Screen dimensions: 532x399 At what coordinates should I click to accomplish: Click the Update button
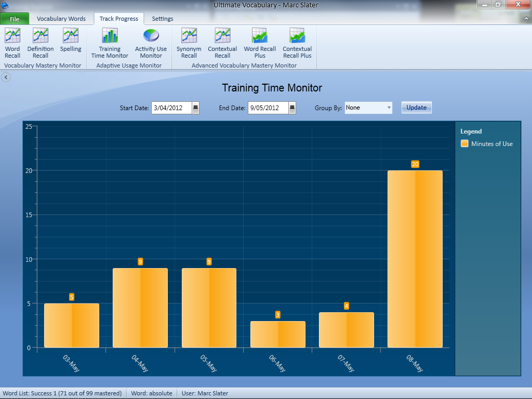pyautogui.click(x=416, y=108)
